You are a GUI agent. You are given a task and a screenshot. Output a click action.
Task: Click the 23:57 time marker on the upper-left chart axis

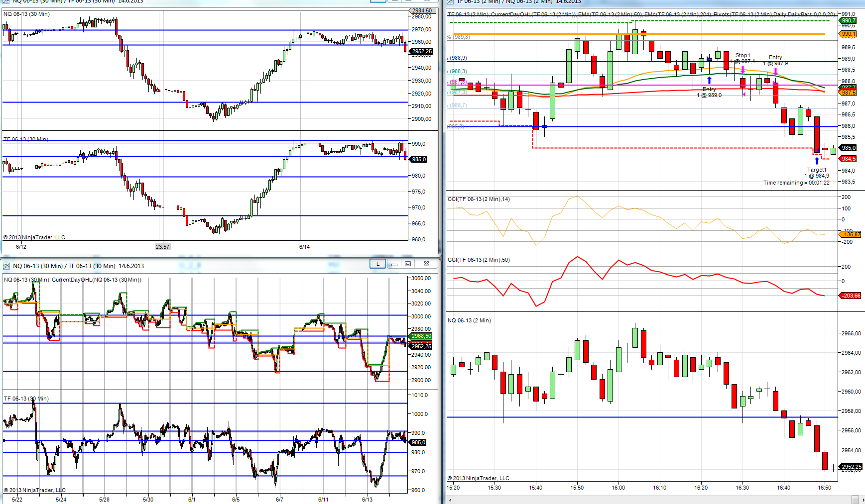tap(162, 247)
